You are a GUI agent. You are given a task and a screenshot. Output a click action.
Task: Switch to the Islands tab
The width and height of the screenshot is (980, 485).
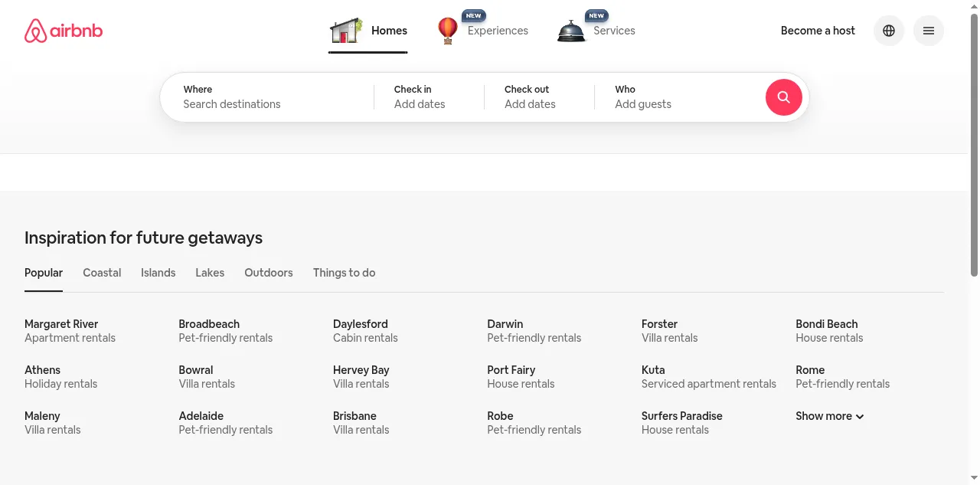click(158, 273)
